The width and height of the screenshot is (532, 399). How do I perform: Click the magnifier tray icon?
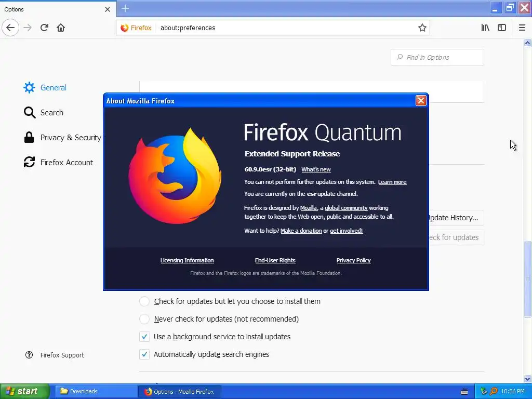tap(494, 392)
